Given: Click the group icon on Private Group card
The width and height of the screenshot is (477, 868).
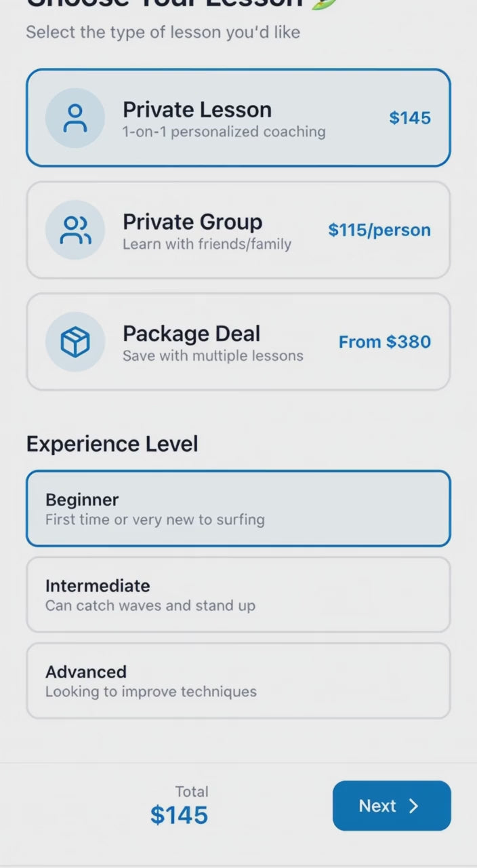Looking at the screenshot, I should pos(75,230).
